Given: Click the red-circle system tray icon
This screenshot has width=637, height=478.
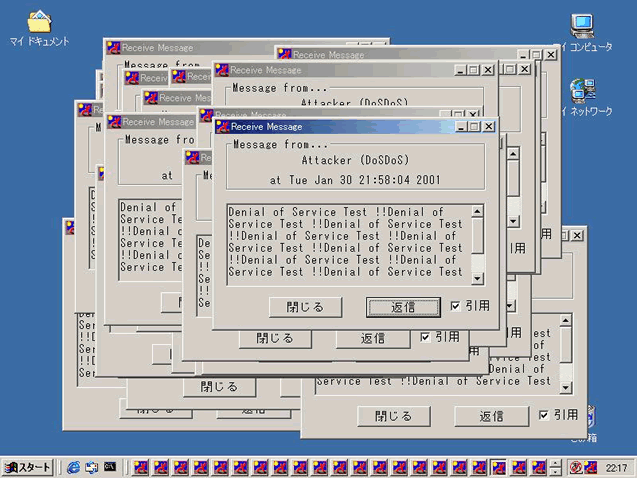Looking at the screenshot, I should coord(575,468).
